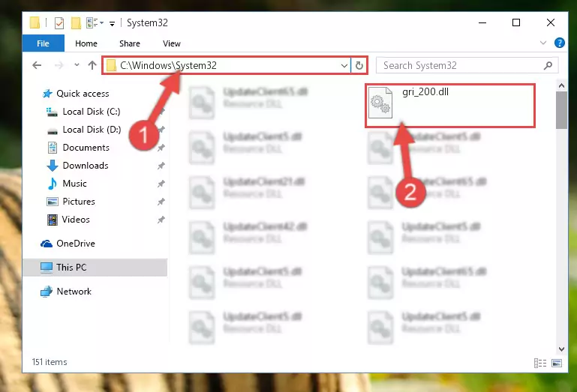577x392 pixels.
Task: Open the view layout icon dropdown in title bar
Action: (95, 23)
